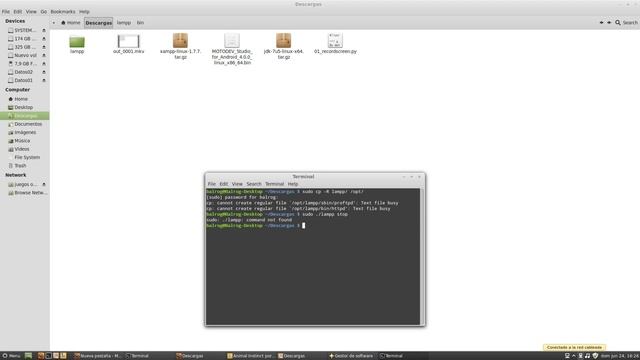The height and width of the screenshot is (360, 640).
Task: Open the file manager Edit menu
Action: pos(18,12)
